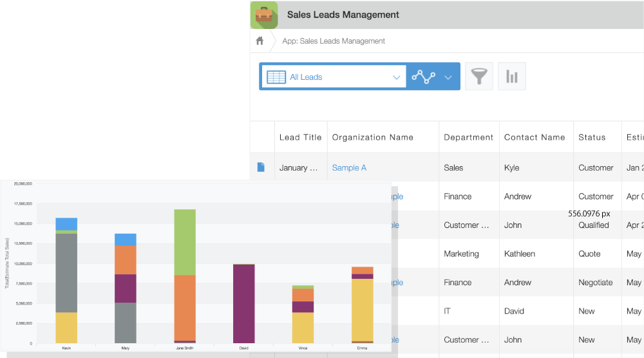Open the bar chart graph icon
This screenshot has height=358, width=644.
(512, 77)
